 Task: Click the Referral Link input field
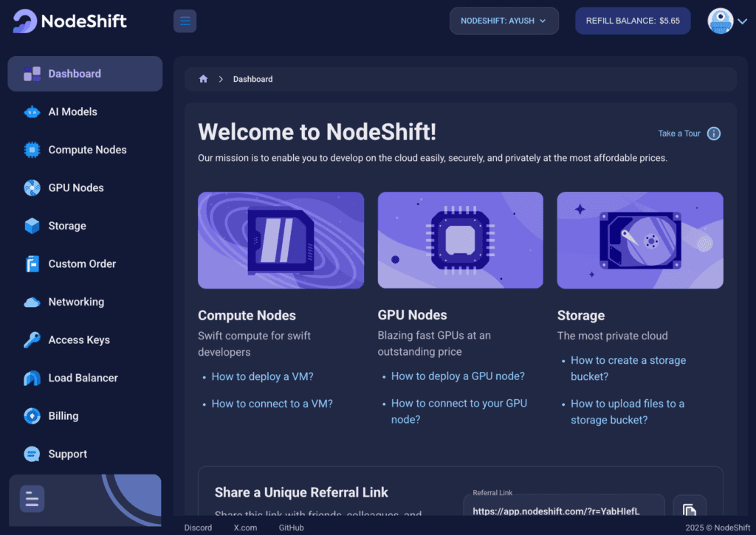pyautogui.click(x=563, y=506)
